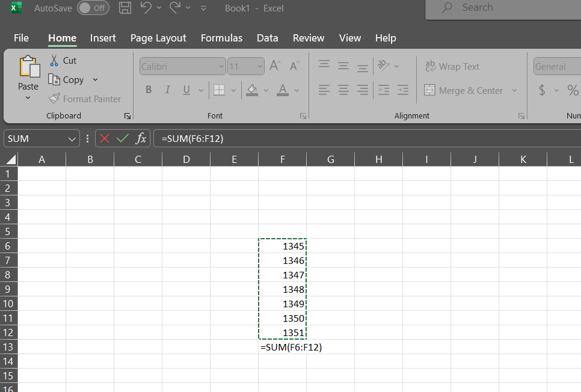Click the Decrease Font Size icon

click(x=295, y=66)
